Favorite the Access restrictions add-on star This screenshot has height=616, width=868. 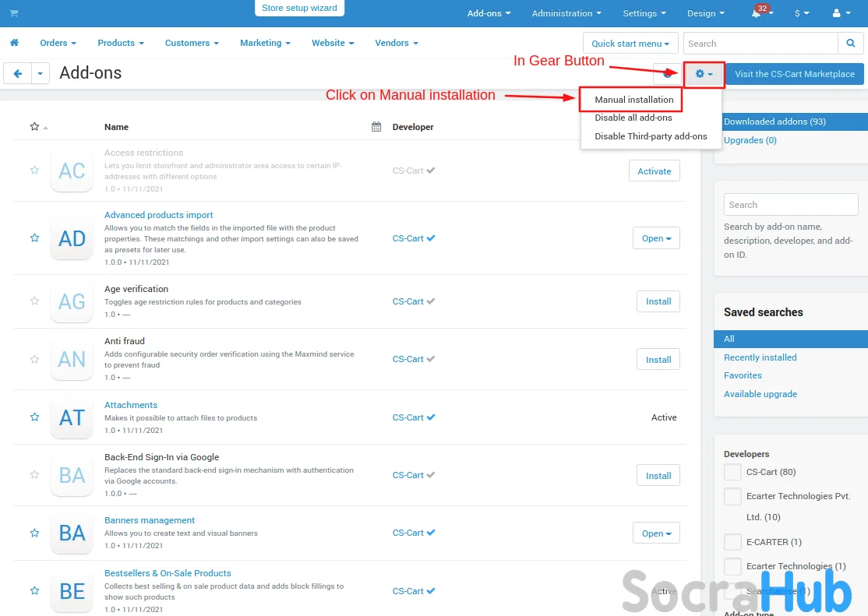click(x=34, y=171)
